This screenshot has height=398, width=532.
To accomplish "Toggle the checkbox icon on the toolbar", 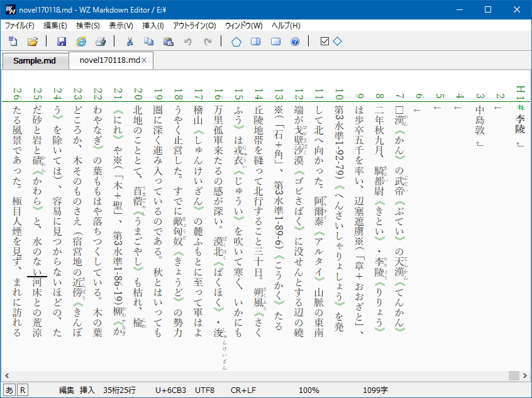I will [x=325, y=41].
